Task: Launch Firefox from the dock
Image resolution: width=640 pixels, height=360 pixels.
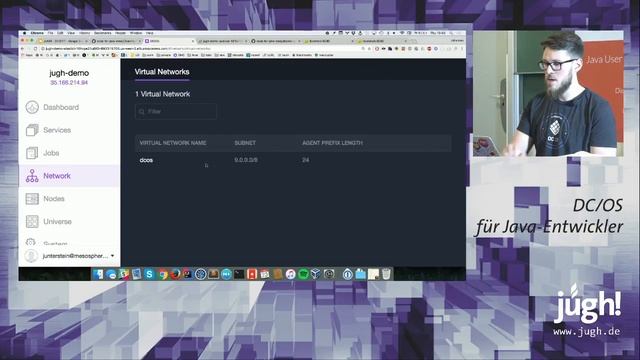Action: pyautogui.click(x=175, y=274)
